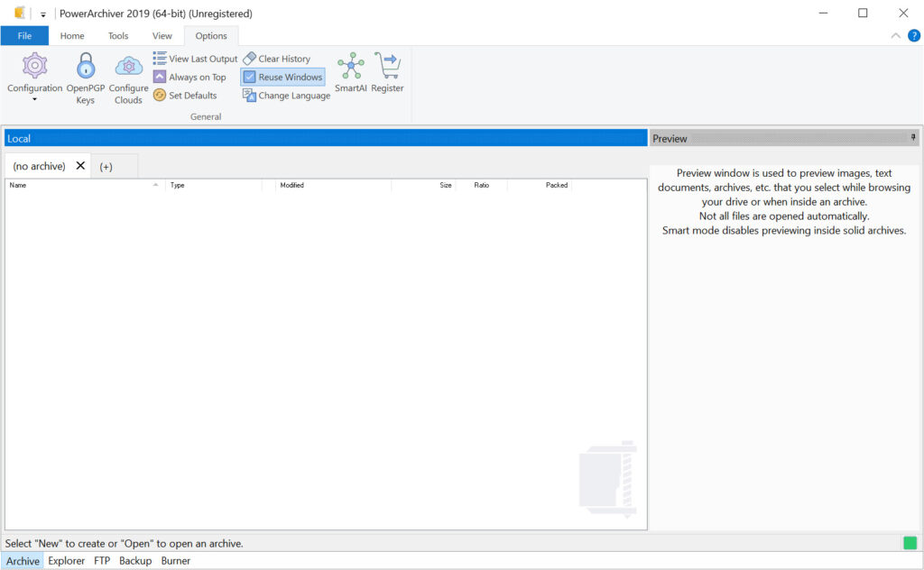
Task: Sort by Modified column header
Action: (334, 185)
